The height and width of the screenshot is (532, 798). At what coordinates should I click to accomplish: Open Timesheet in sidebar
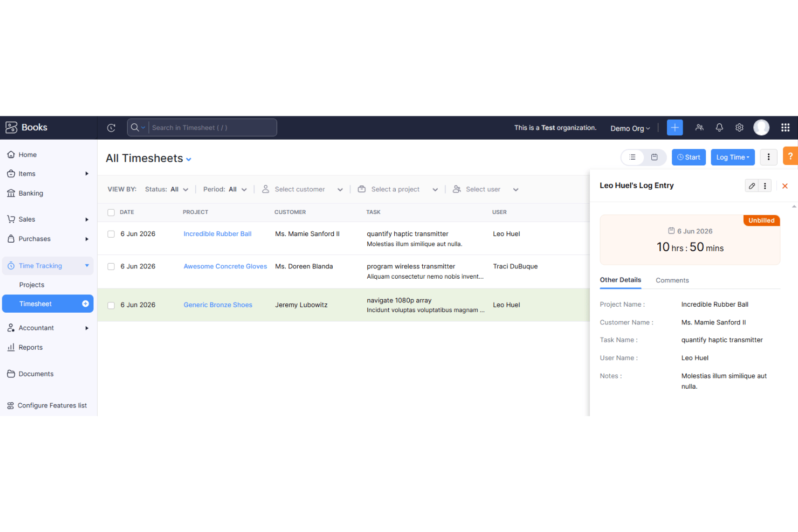coord(36,304)
